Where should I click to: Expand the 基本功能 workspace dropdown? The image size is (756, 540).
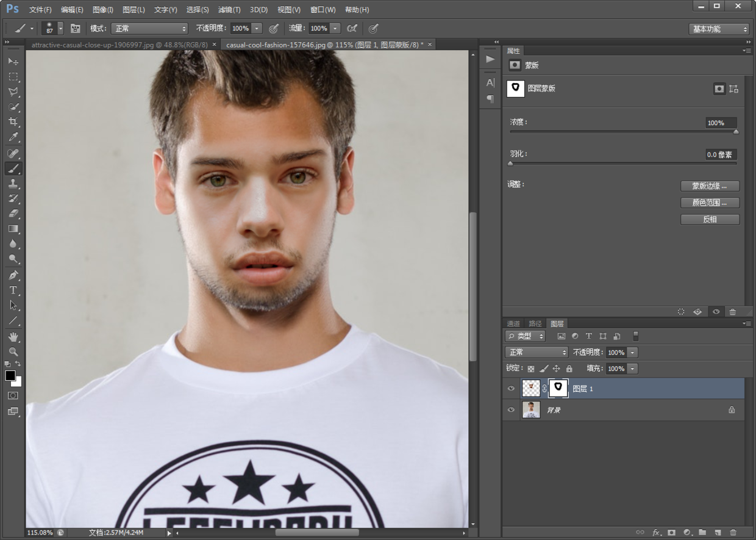[719, 29]
